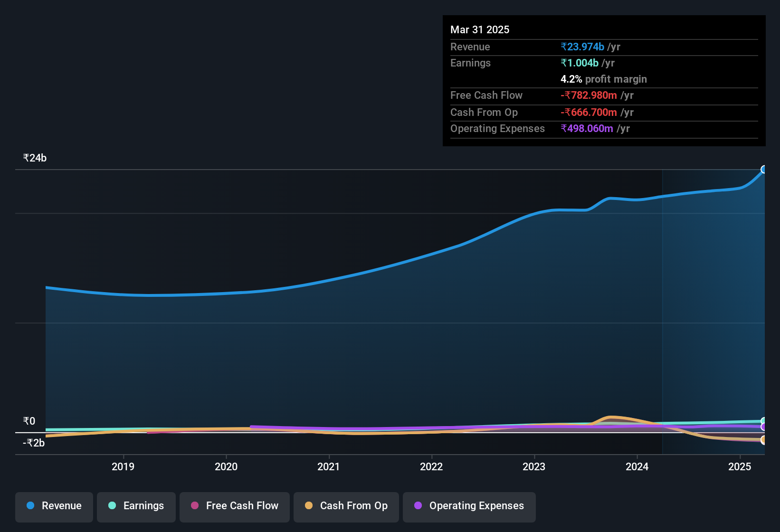Click the 2020 x-axis label
Image resolution: width=780 pixels, height=532 pixels.
[x=226, y=466]
